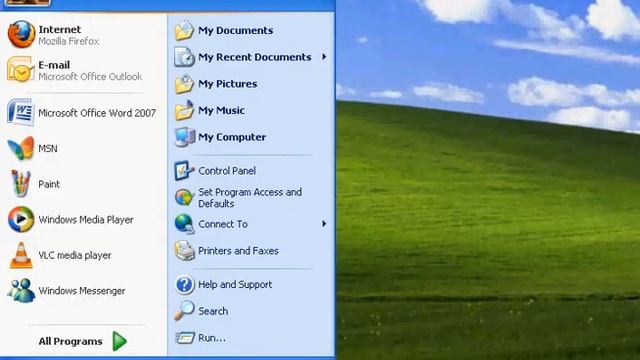This screenshot has width=640, height=360.
Task: Click the My Computer monitor icon
Action: (x=184, y=137)
